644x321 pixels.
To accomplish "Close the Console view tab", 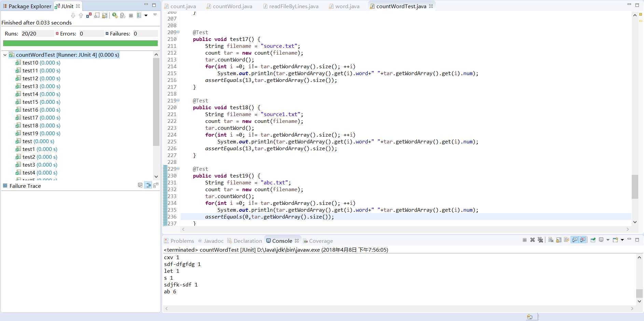I will (297, 241).
